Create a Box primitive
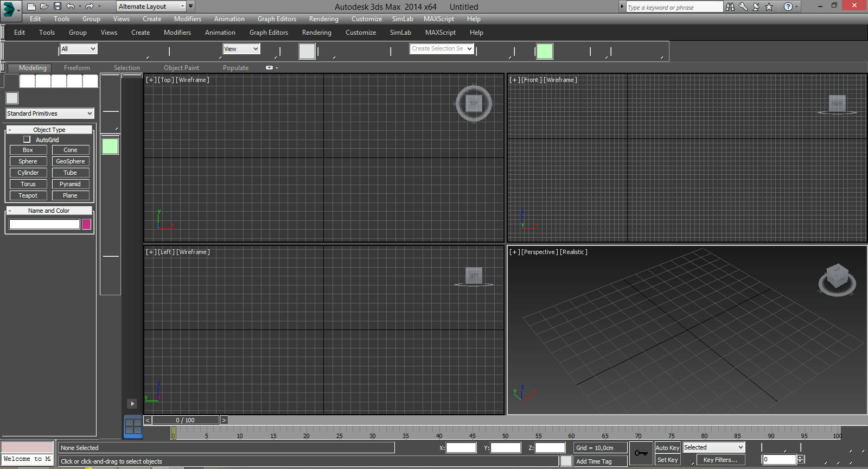Screen dimensions: 868x469 (x=28, y=150)
